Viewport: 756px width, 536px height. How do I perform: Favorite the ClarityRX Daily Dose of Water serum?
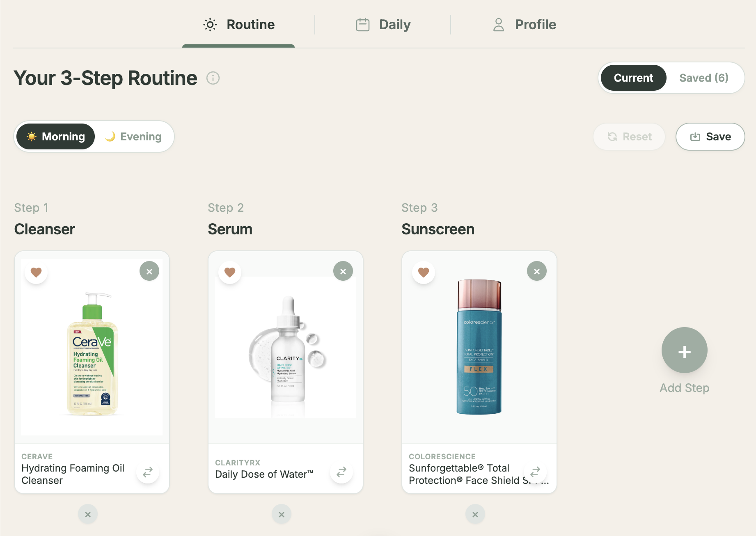point(230,272)
